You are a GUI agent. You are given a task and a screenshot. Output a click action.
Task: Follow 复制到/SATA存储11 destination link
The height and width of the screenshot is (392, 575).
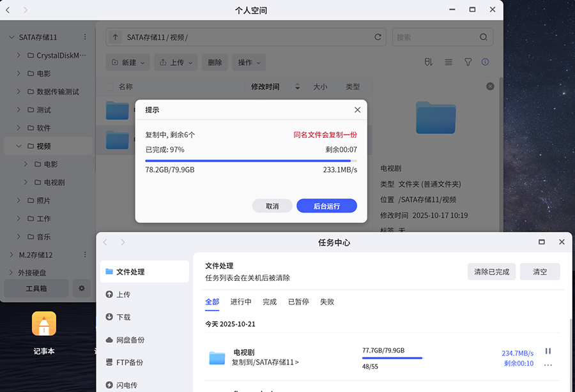tap(265, 363)
